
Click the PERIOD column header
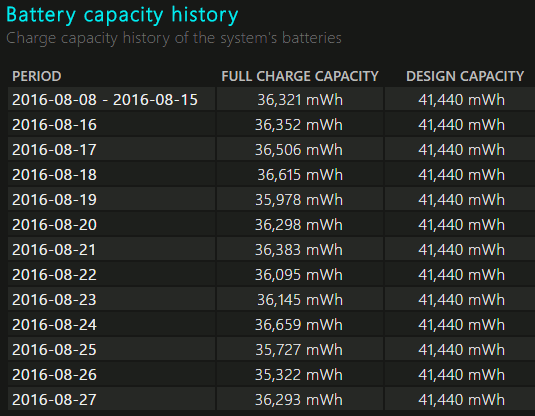pyautogui.click(x=37, y=76)
